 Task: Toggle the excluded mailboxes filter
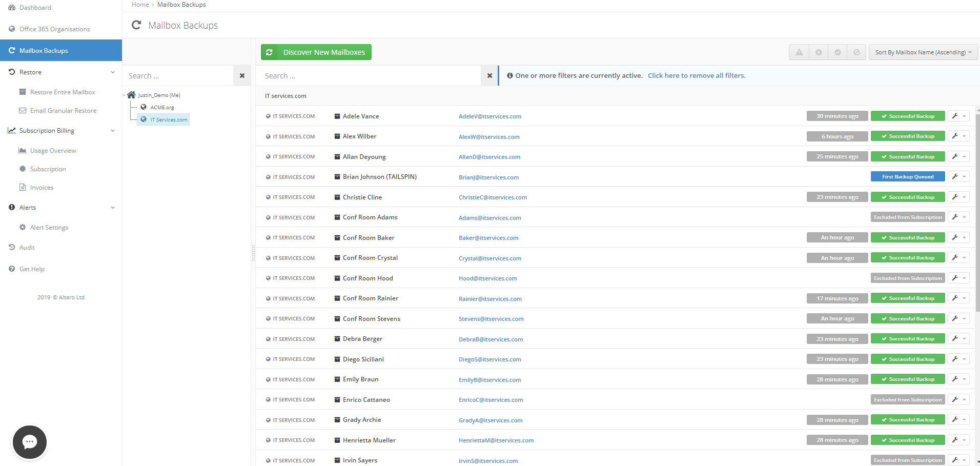856,52
